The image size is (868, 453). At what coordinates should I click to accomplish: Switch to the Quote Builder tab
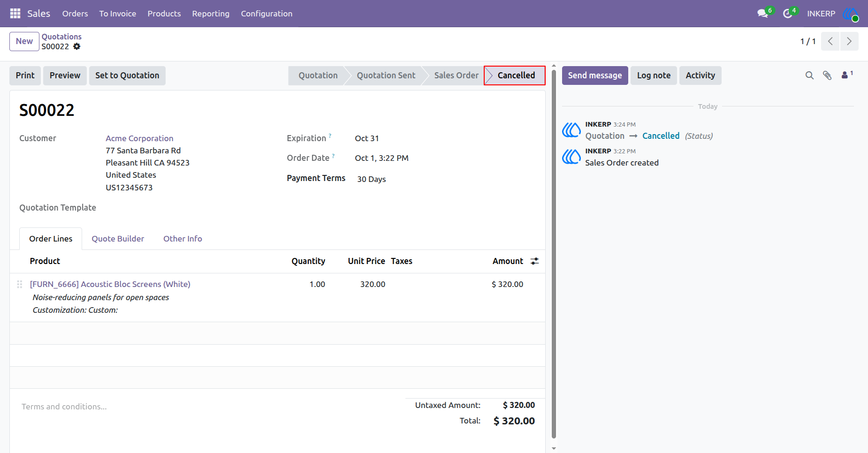[118, 239]
